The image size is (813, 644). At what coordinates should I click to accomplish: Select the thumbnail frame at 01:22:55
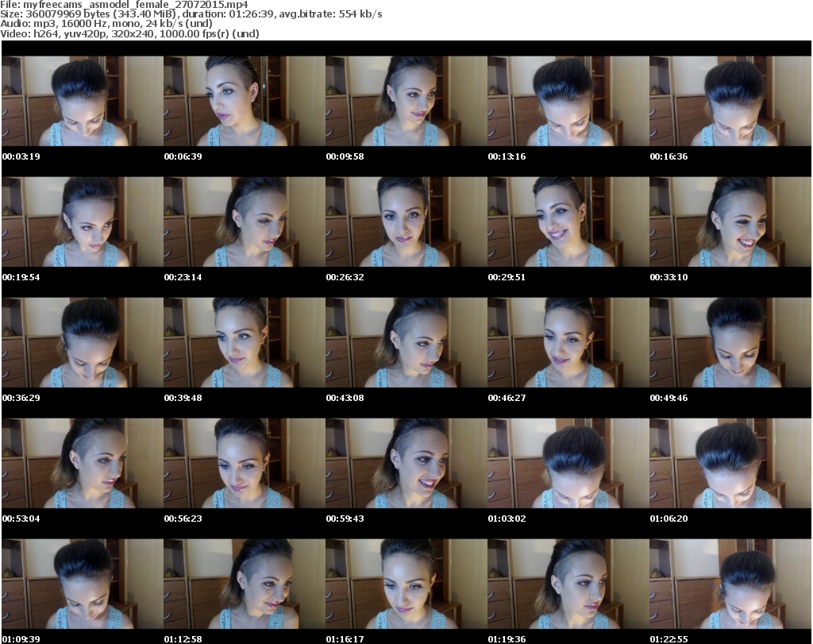(x=730, y=584)
